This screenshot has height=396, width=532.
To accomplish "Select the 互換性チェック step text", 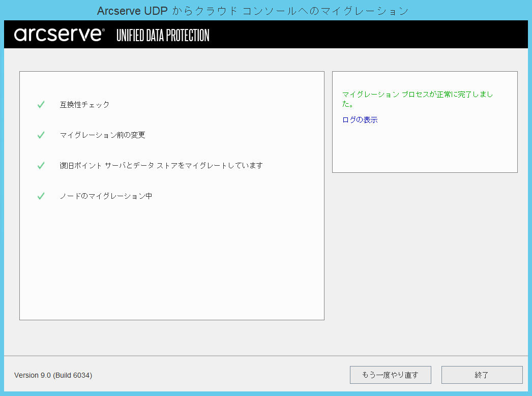I will pos(84,104).
